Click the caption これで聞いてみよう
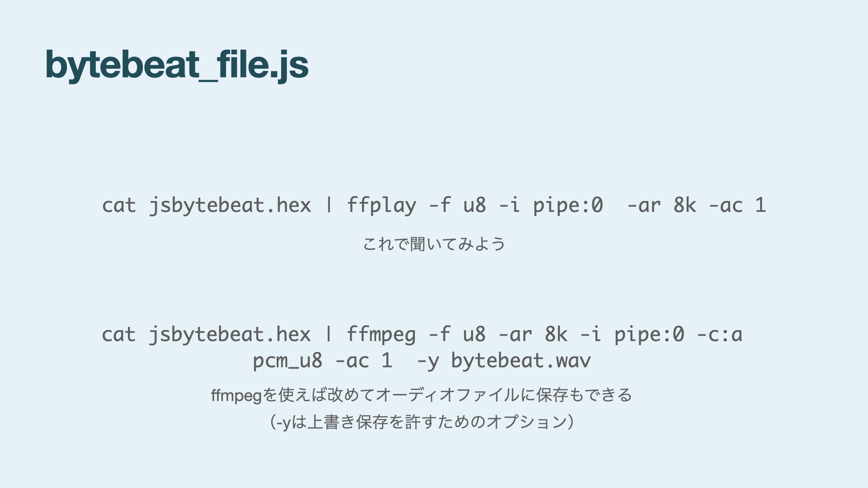The width and height of the screenshot is (868, 488). pos(434,244)
